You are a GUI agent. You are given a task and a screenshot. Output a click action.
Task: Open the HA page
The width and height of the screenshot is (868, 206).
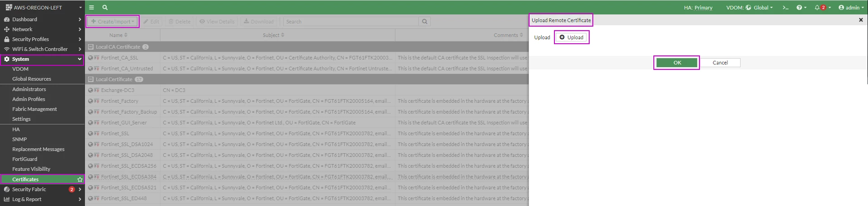(42, 129)
